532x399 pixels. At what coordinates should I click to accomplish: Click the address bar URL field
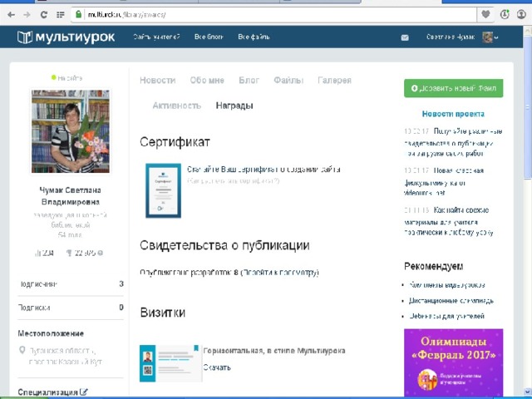[273, 15]
